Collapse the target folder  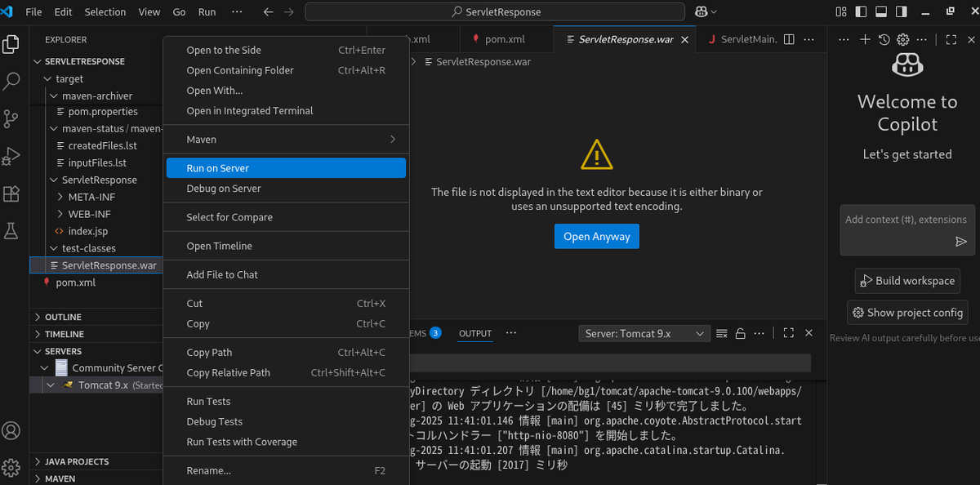tap(48, 79)
